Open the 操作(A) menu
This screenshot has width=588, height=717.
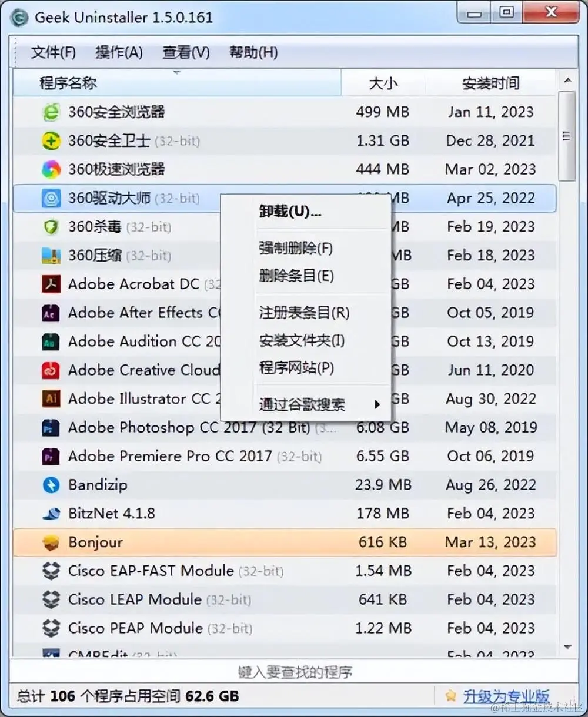119,52
